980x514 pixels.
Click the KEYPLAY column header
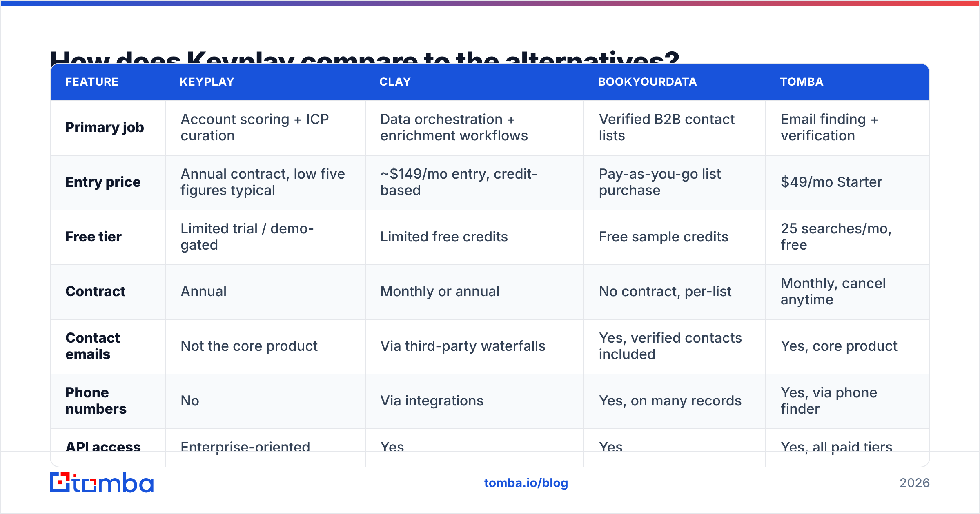pos(207,82)
